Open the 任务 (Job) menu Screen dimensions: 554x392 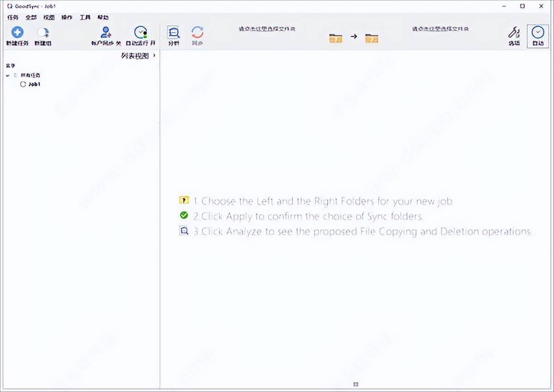(12, 18)
